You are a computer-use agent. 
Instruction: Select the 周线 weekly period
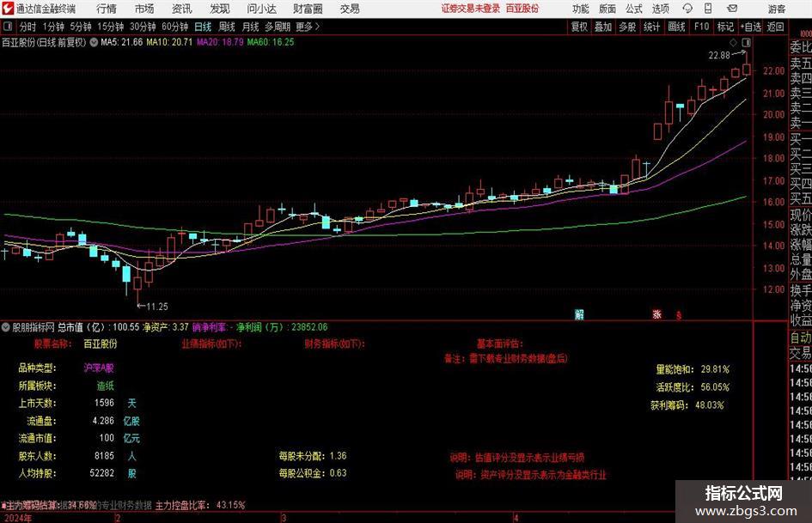tap(226, 27)
